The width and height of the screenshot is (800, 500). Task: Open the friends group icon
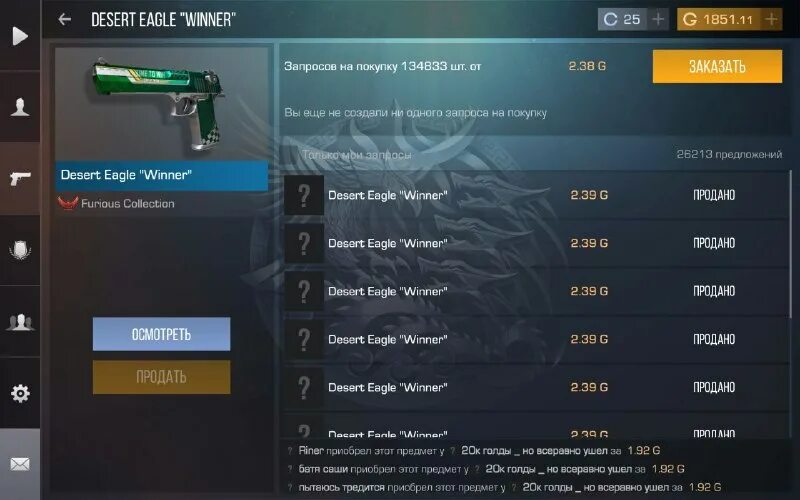click(20, 322)
